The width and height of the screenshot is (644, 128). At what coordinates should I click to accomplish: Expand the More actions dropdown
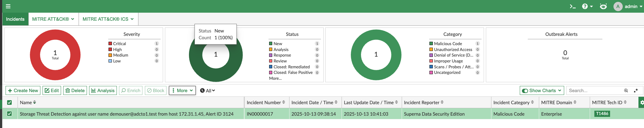point(182,91)
